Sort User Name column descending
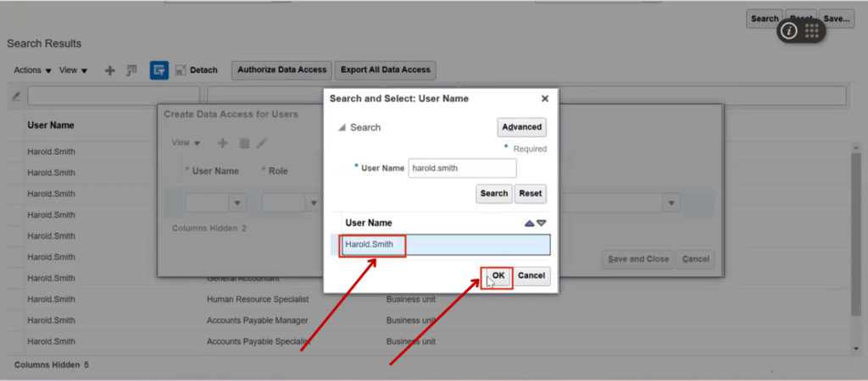868x381 pixels. tap(542, 224)
